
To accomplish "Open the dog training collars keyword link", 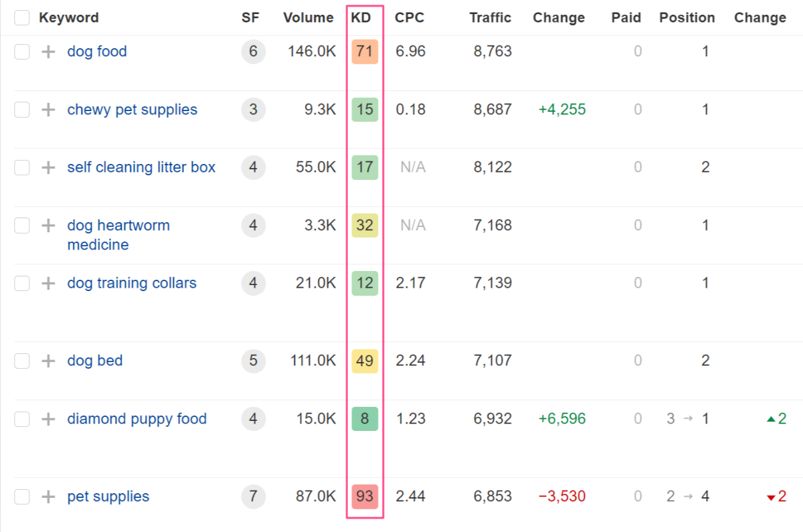I will [132, 283].
